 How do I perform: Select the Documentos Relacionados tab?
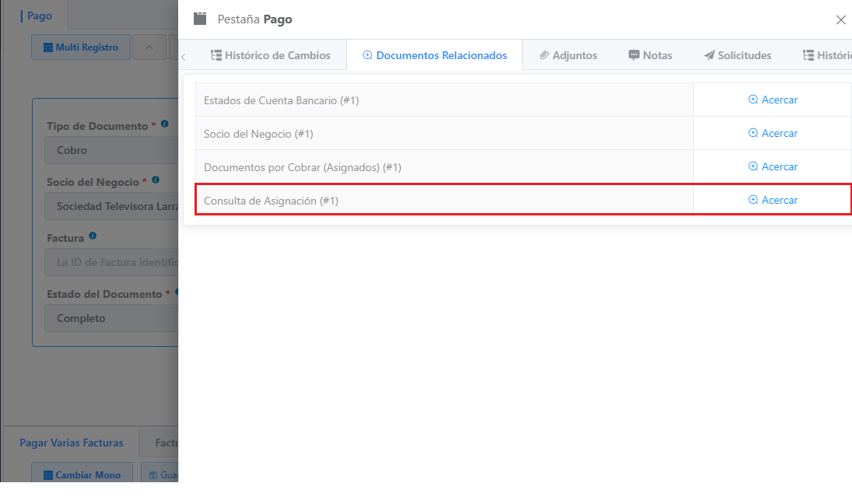point(434,55)
